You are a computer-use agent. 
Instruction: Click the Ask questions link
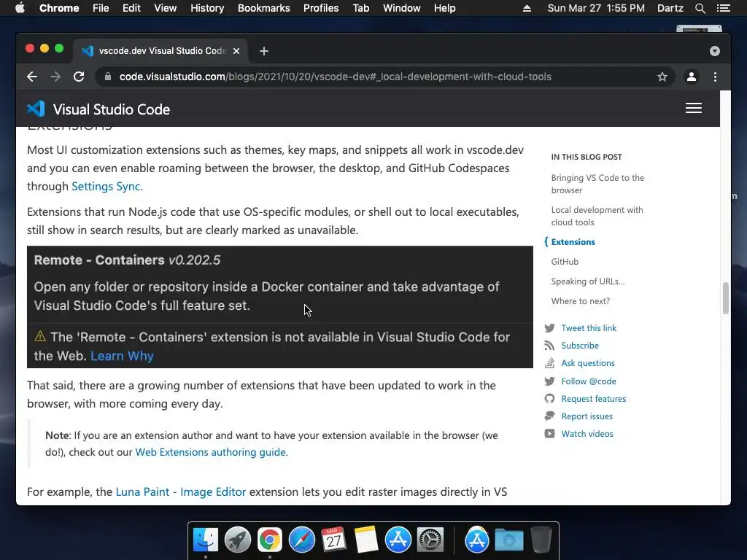click(588, 363)
